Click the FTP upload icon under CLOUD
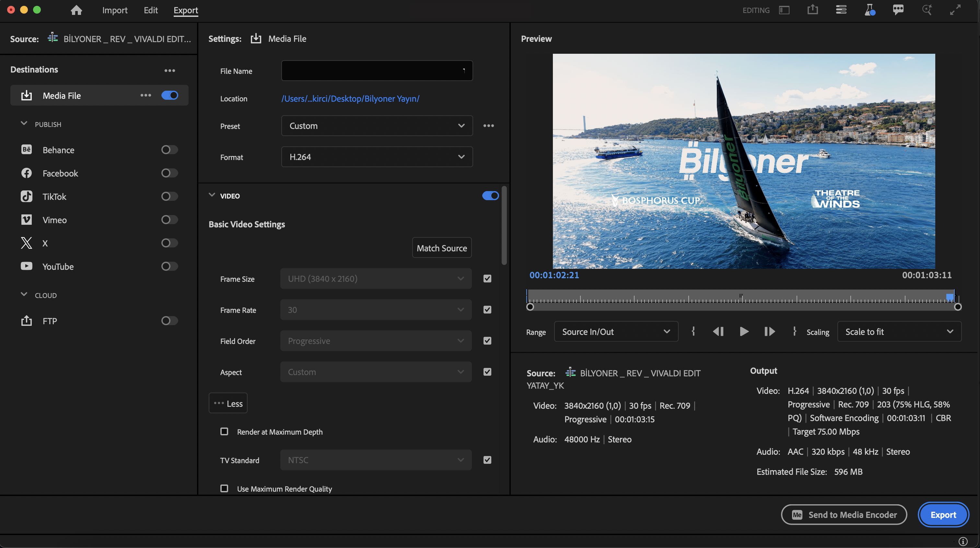This screenshot has height=548, width=980. [26, 321]
